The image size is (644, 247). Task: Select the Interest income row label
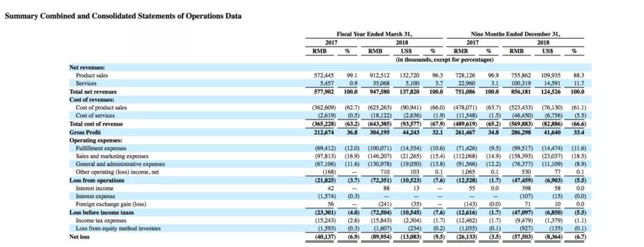point(94,188)
